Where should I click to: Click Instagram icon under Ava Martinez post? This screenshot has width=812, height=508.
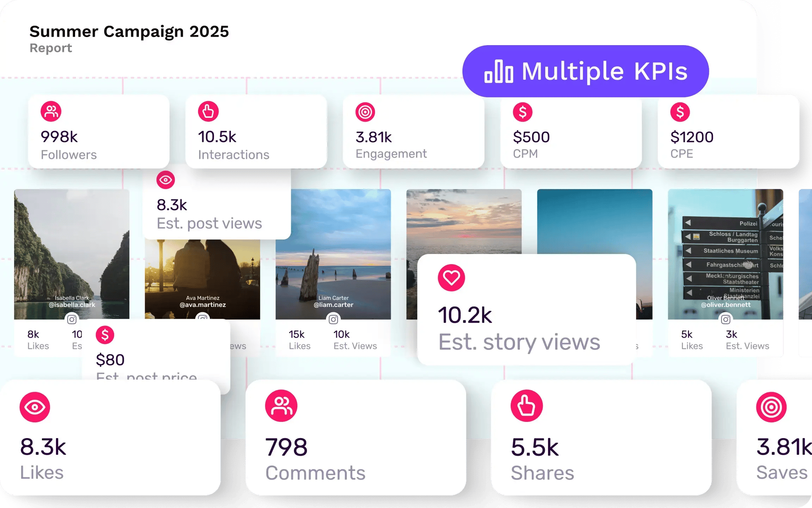(203, 317)
